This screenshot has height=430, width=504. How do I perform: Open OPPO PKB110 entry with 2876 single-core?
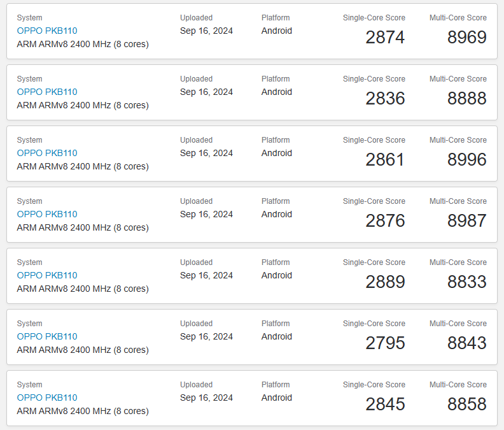click(x=47, y=214)
